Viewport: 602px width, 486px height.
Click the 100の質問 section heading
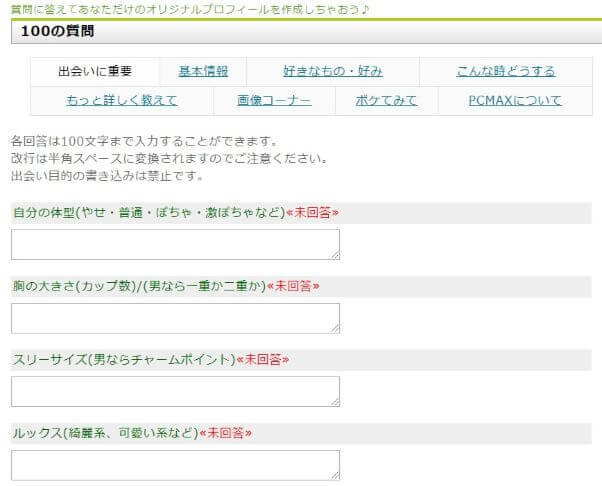tap(57, 31)
